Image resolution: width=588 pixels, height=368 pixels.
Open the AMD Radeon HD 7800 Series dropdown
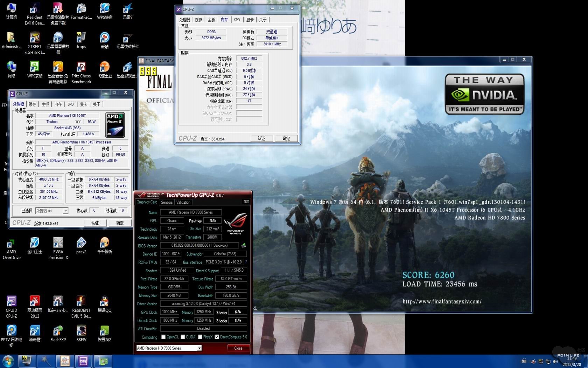click(x=169, y=348)
